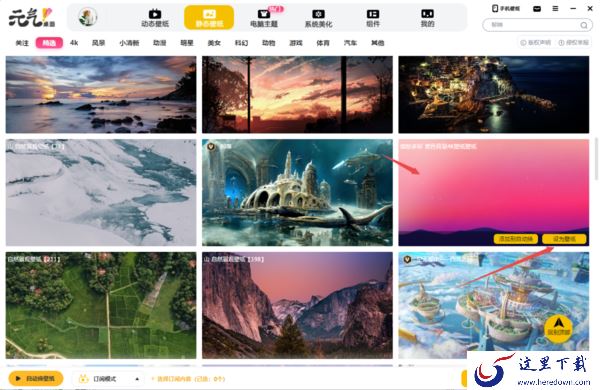Select the 关注 category
This screenshot has height=390, width=600.
pos(22,43)
